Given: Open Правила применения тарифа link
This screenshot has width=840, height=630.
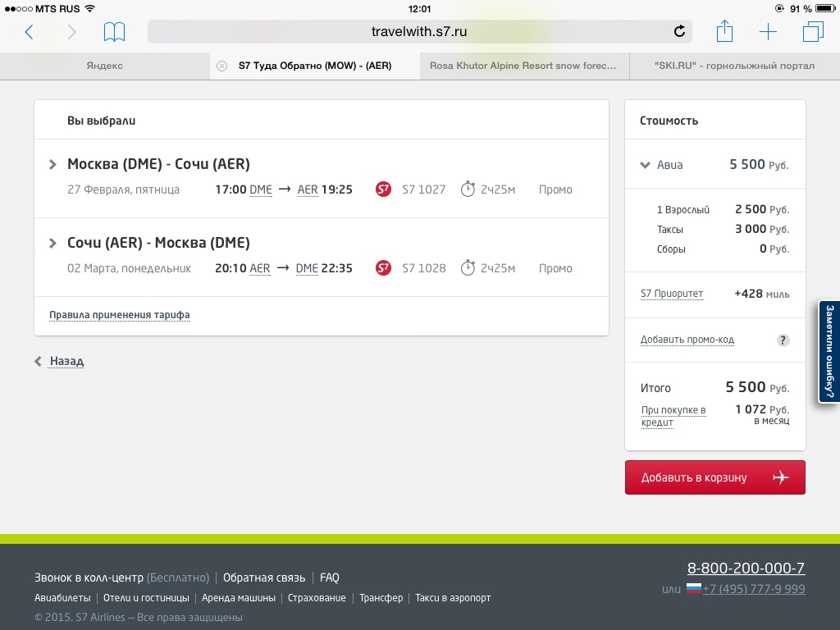Looking at the screenshot, I should click(120, 315).
